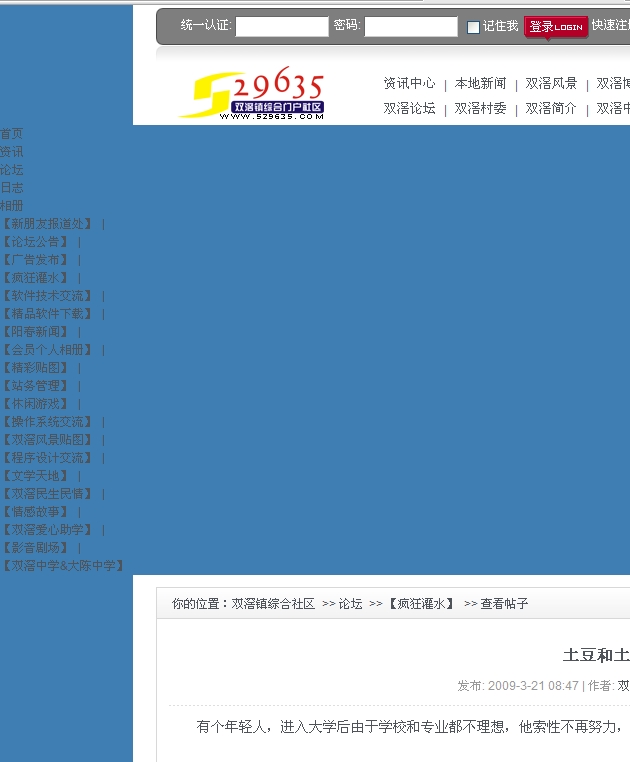
Task: Focus the 密码 password field
Action: [x=411, y=26]
